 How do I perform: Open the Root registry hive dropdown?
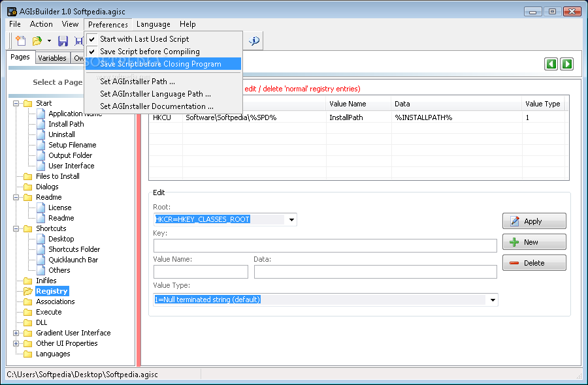291,219
